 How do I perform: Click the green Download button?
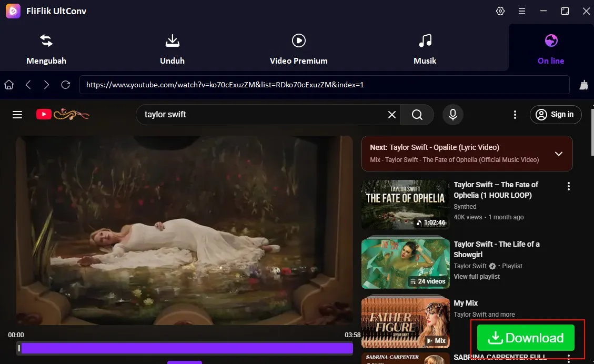pyautogui.click(x=526, y=338)
